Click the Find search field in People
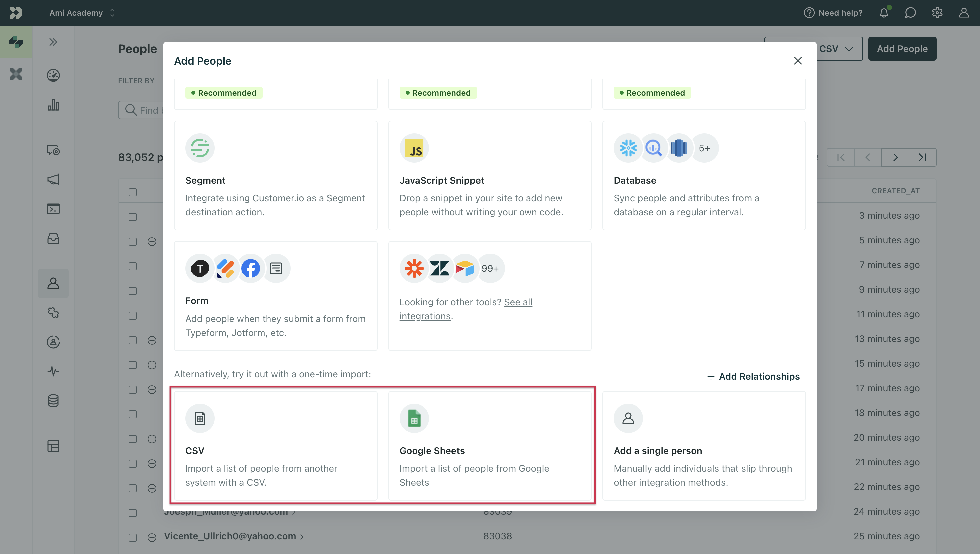This screenshot has width=980, height=554. tap(141, 110)
